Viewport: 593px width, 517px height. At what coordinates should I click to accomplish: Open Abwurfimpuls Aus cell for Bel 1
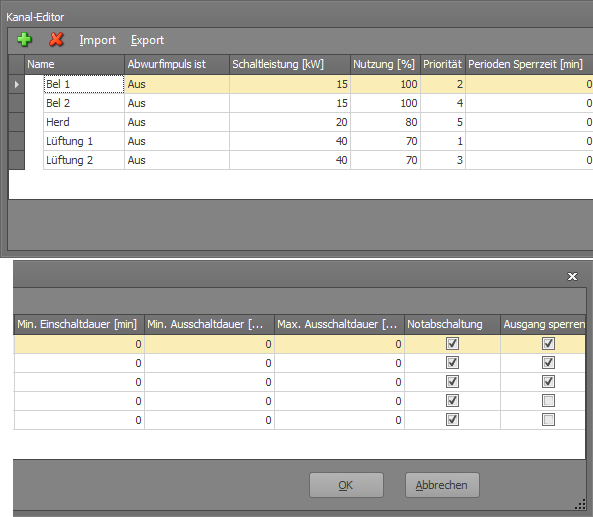tap(177, 84)
